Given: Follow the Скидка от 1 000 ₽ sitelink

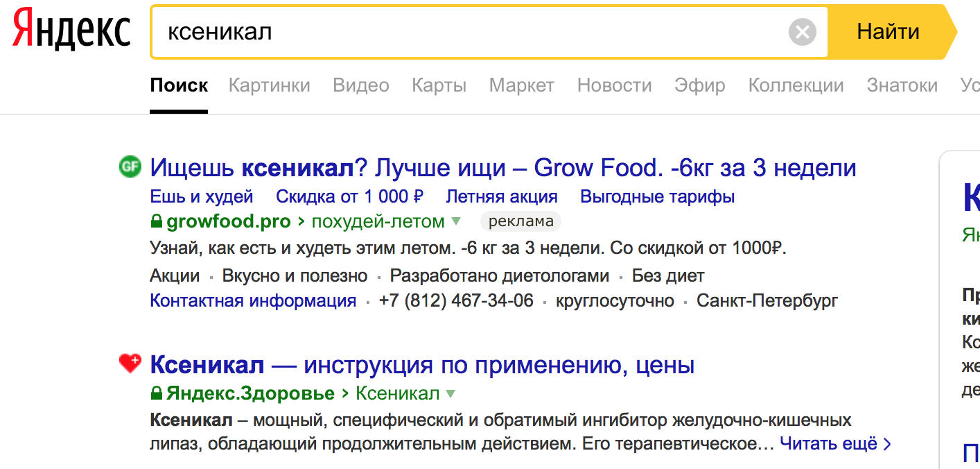Looking at the screenshot, I should coord(349,196).
